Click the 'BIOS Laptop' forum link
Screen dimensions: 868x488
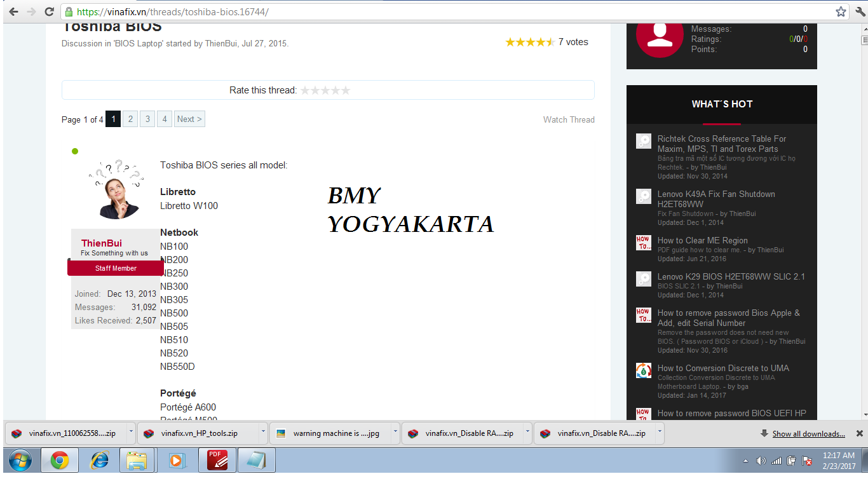point(135,44)
